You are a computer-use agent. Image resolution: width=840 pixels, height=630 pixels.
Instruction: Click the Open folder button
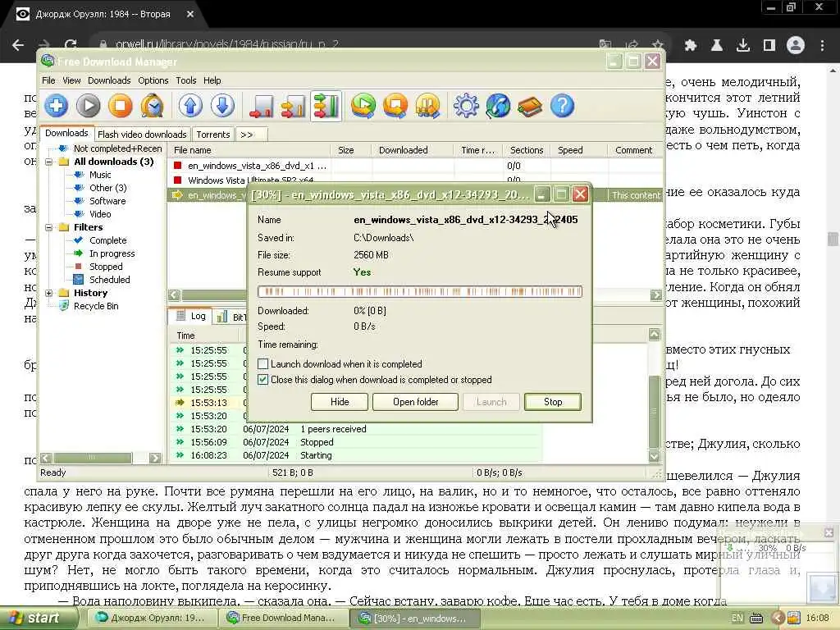pos(415,402)
